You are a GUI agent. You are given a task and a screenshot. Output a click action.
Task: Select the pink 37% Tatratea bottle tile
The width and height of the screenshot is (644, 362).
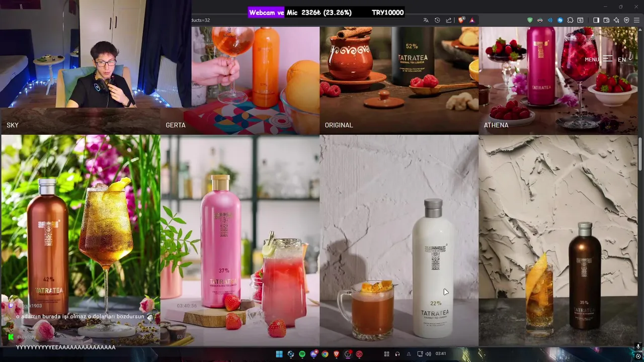(x=240, y=240)
